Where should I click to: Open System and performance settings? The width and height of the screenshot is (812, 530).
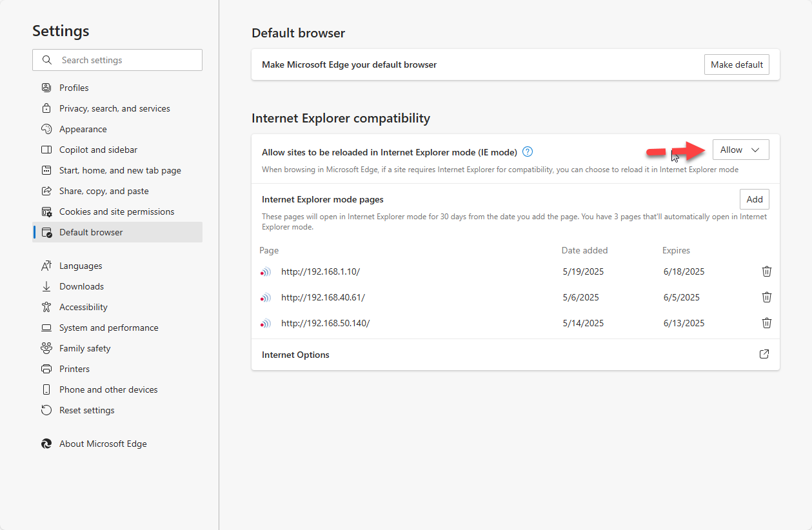[117, 328]
